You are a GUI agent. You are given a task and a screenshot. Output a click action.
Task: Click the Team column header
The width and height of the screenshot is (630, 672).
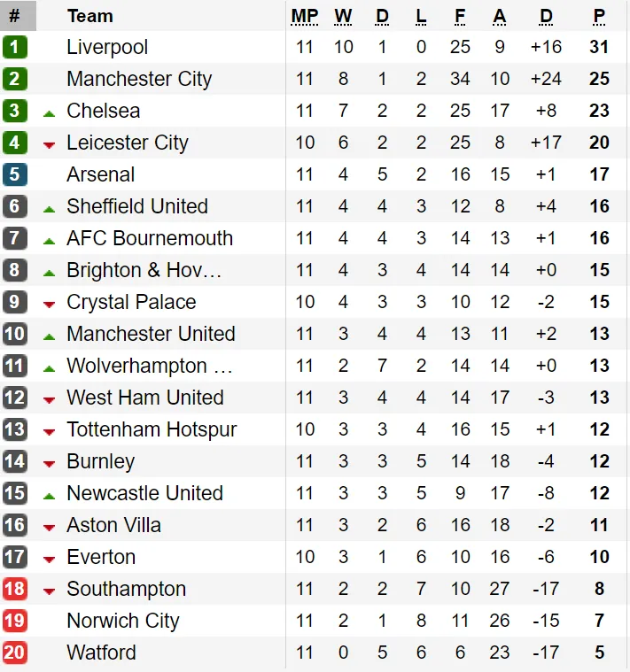pyautogui.click(x=89, y=16)
